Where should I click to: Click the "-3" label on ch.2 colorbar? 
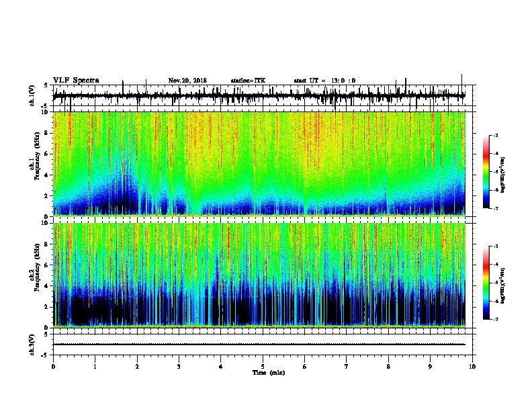click(496, 246)
